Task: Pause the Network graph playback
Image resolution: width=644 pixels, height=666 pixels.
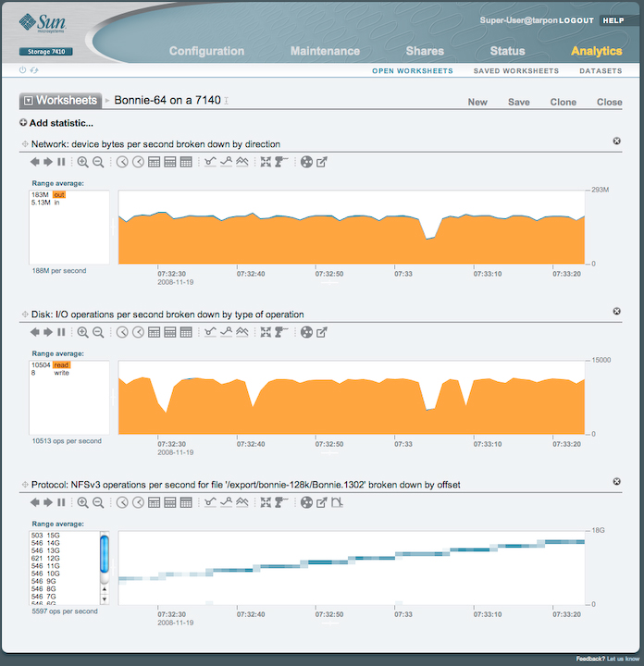Action: (x=61, y=162)
